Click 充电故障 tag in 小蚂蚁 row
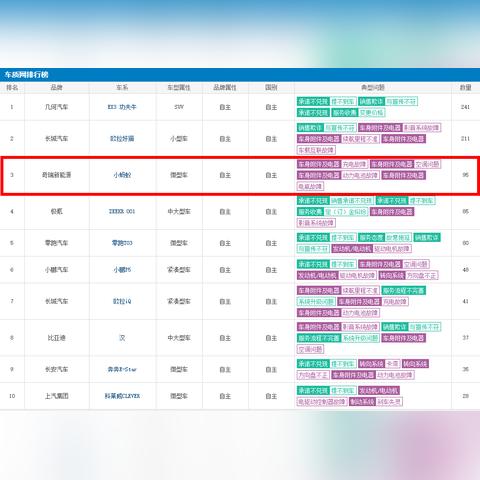Image resolution: width=480 pixels, height=480 pixels. [x=354, y=164]
